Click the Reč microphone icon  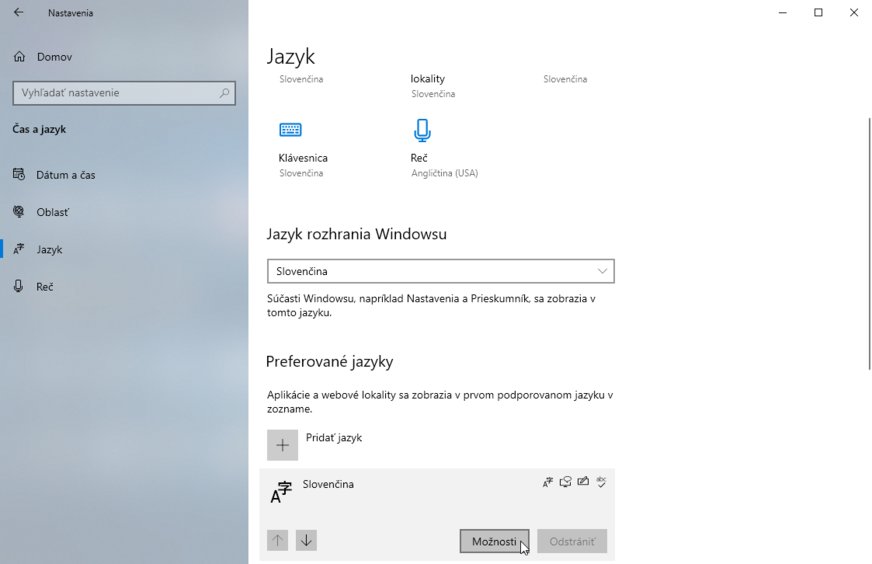coord(422,130)
